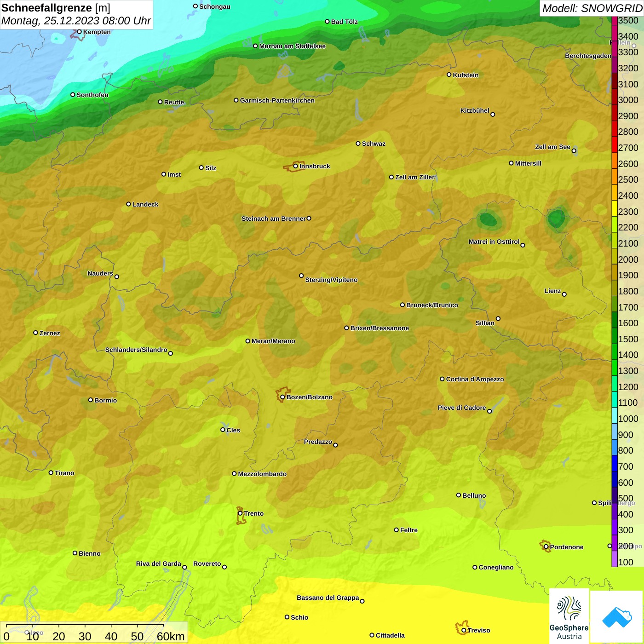Select the Kufstein map marker dot

[x=449, y=75]
